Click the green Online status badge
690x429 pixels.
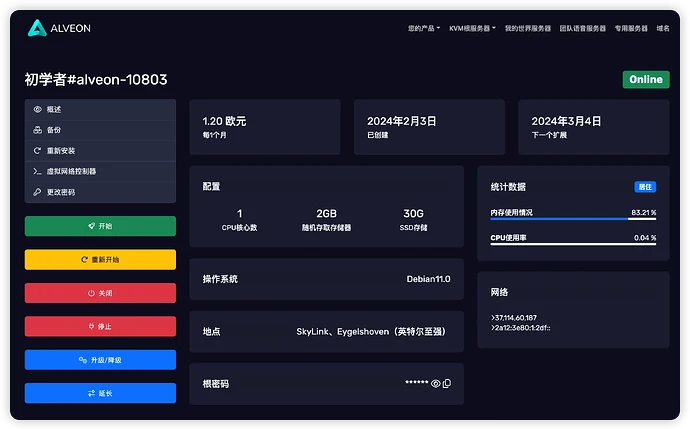coord(646,80)
